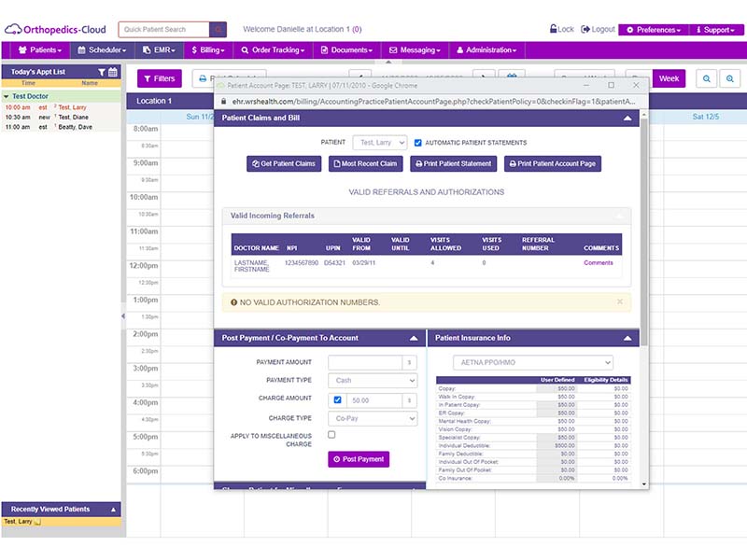The height and width of the screenshot is (560, 747).
Task: Click Logout in the header
Action: [x=598, y=29]
